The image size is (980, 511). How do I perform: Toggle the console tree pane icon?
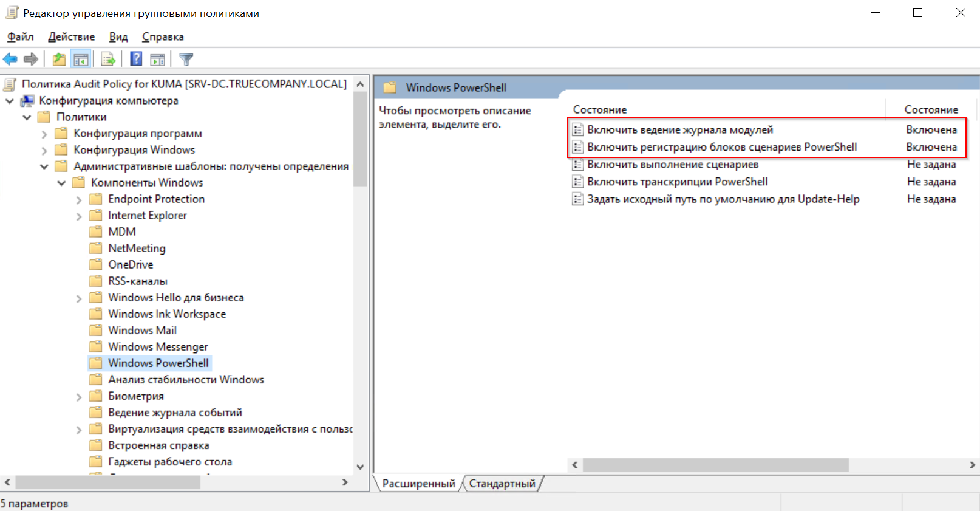point(81,59)
